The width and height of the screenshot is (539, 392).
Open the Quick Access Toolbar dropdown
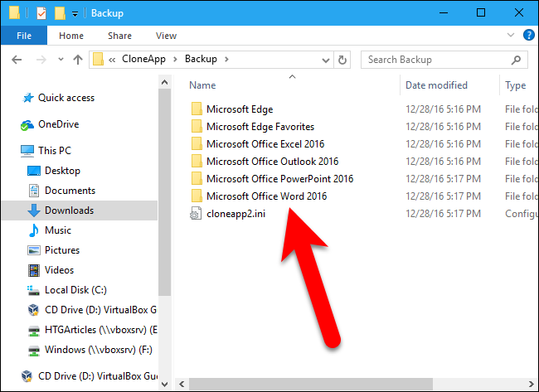coord(75,13)
